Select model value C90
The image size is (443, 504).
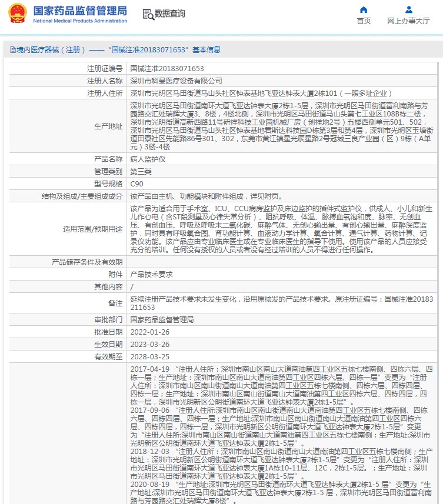coord(136,184)
